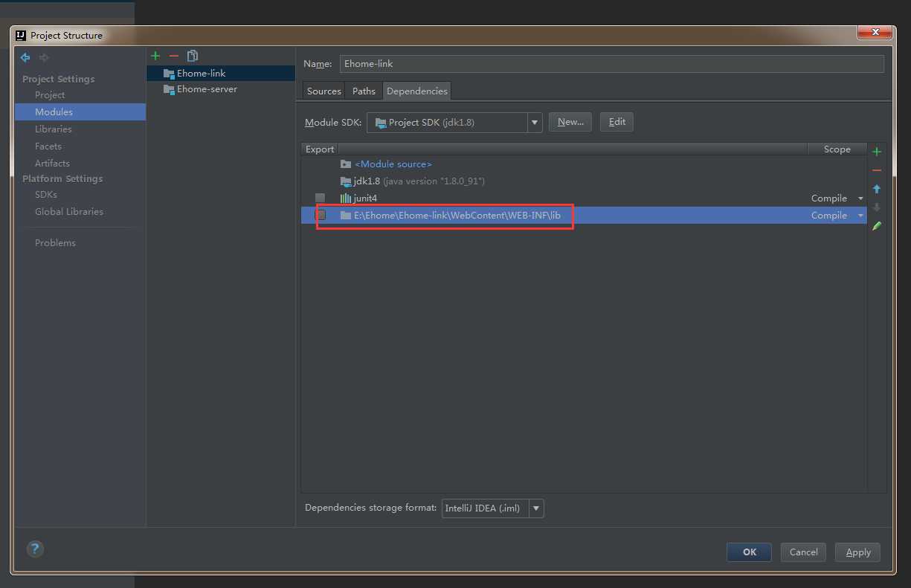
Task: Copy the selected module icon
Action: click(x=193, y=56)
